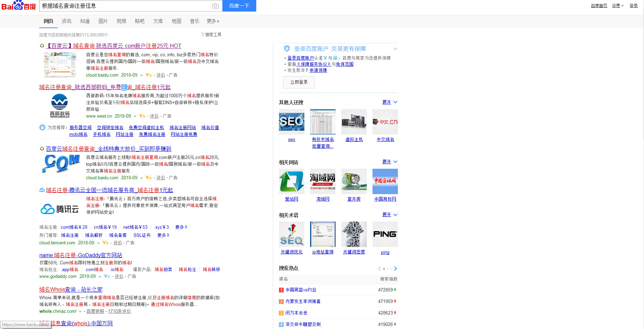
Task: Open the 域名Whois查询 - 站长之家 result
Action: coord(71,289)
